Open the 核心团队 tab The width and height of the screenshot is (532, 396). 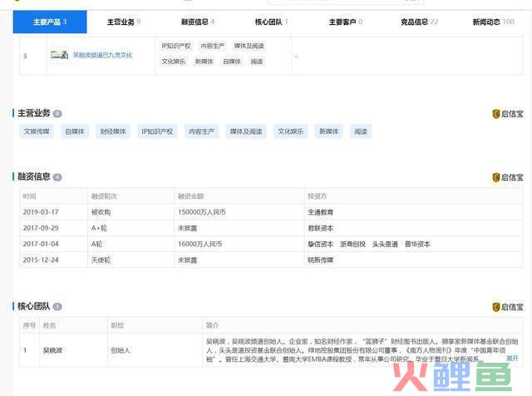click(271, 22)
